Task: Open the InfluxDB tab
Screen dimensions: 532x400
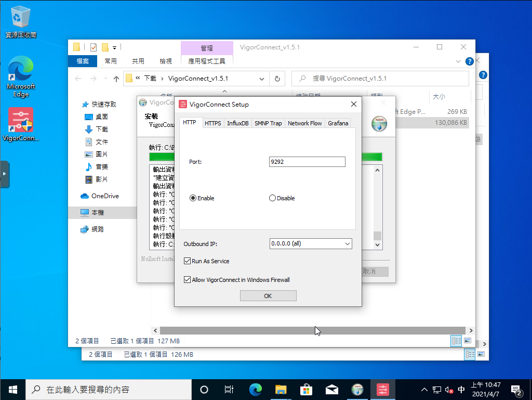Action: [237, 123]
